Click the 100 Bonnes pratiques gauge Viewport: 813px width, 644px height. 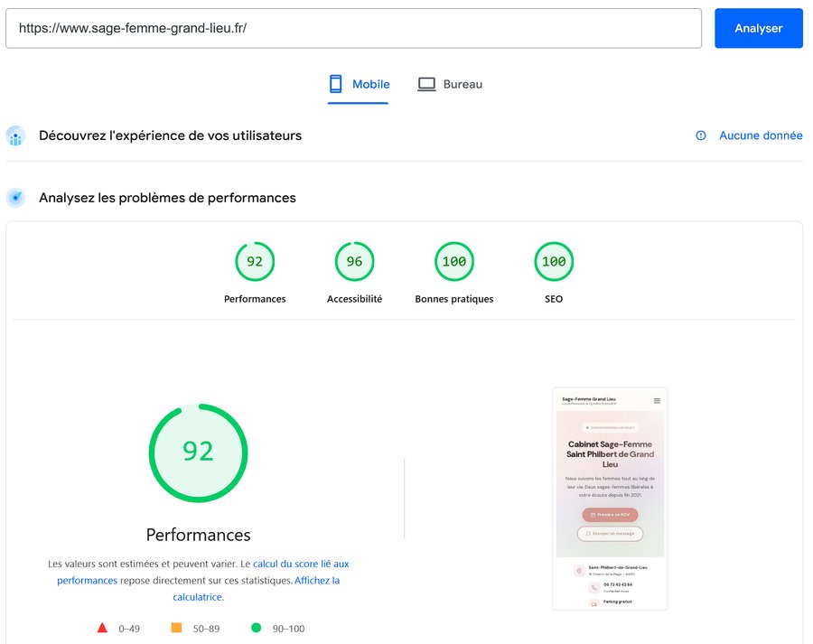(453, 261)
